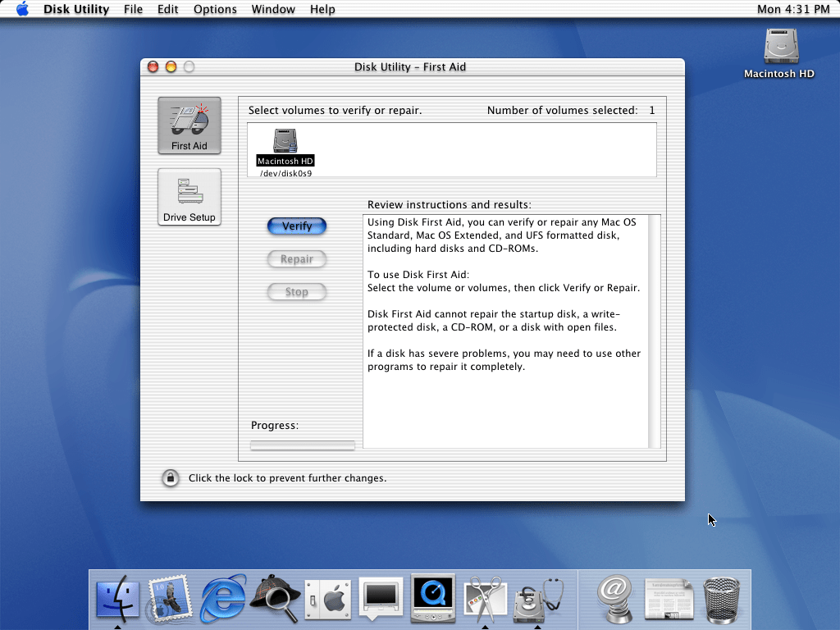Image resolution: width=840 pixels, height=630 pixels.
Task: Click the Stop button
Action: (x=297, y=292)
